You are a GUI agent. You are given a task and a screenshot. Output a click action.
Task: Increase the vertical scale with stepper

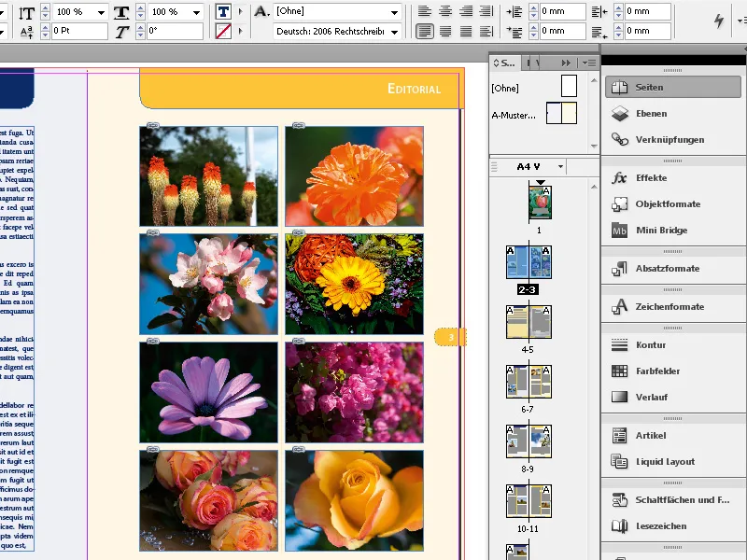click(45, 8)
